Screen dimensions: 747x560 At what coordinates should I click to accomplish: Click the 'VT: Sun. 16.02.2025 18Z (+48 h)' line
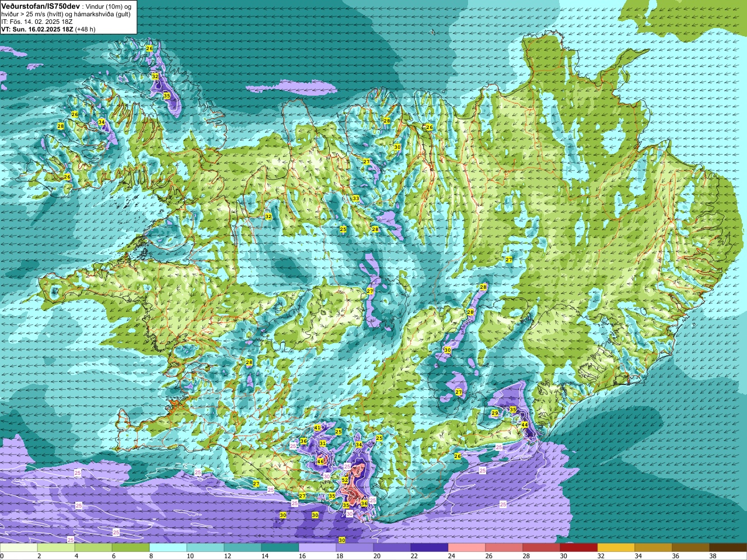tap(48, 29)
